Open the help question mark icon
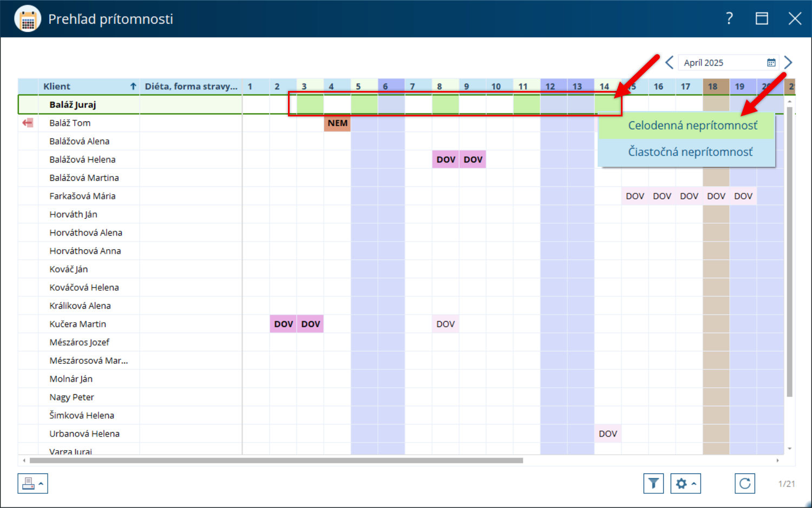The width and height of the screenshot is (812, 508). pos(729,19)
